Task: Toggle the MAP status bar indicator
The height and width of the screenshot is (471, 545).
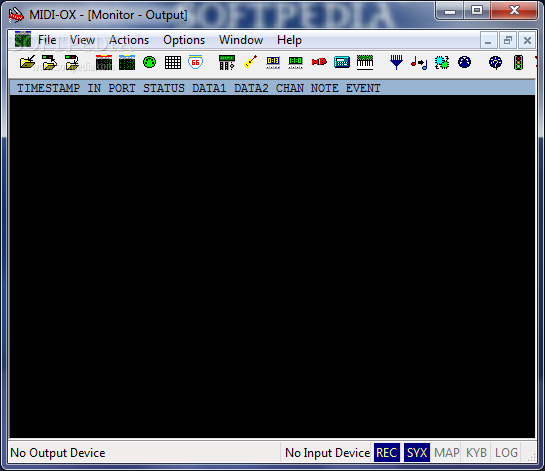Action: [447, 453]
